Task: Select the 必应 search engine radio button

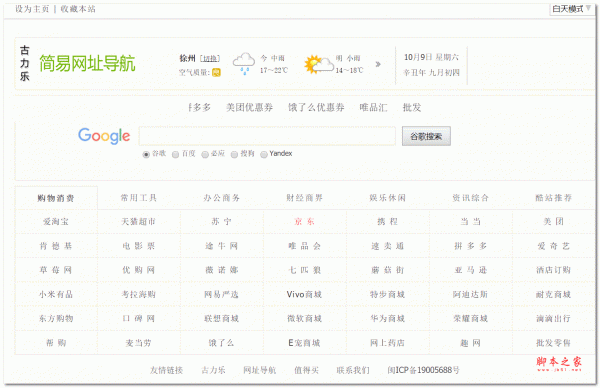Action: pyautogui.click(x=205, y=155)
